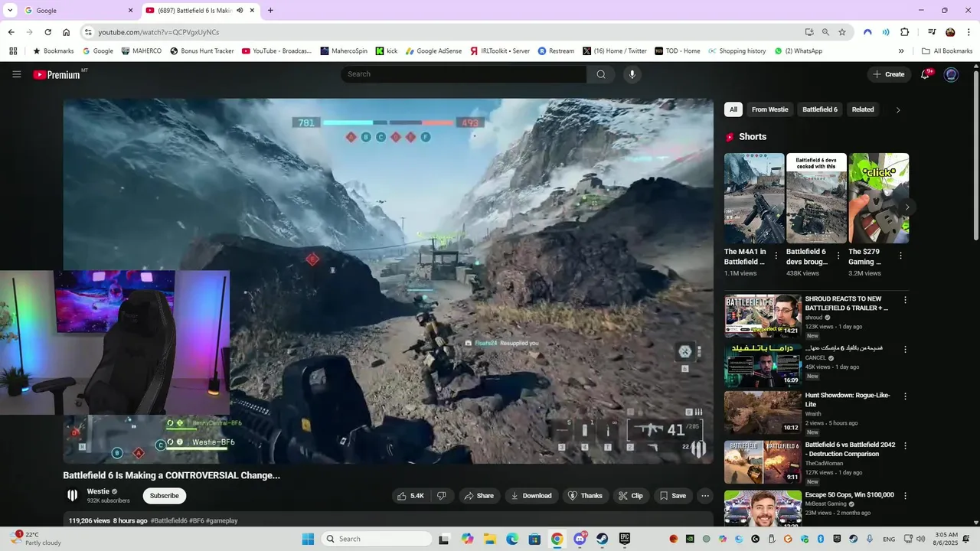Share the video
The width and height of the screenshot is (980, 551).
[x=479, y=496]
